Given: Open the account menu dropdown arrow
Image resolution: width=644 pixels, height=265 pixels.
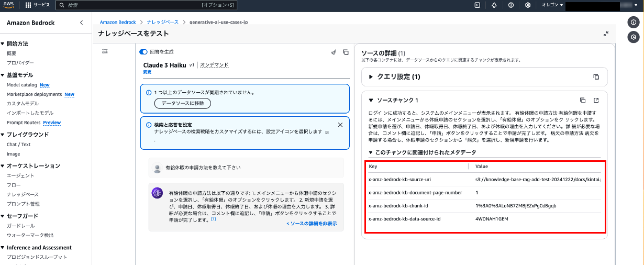Looking at the screenshot, I should tap(637, 5).
